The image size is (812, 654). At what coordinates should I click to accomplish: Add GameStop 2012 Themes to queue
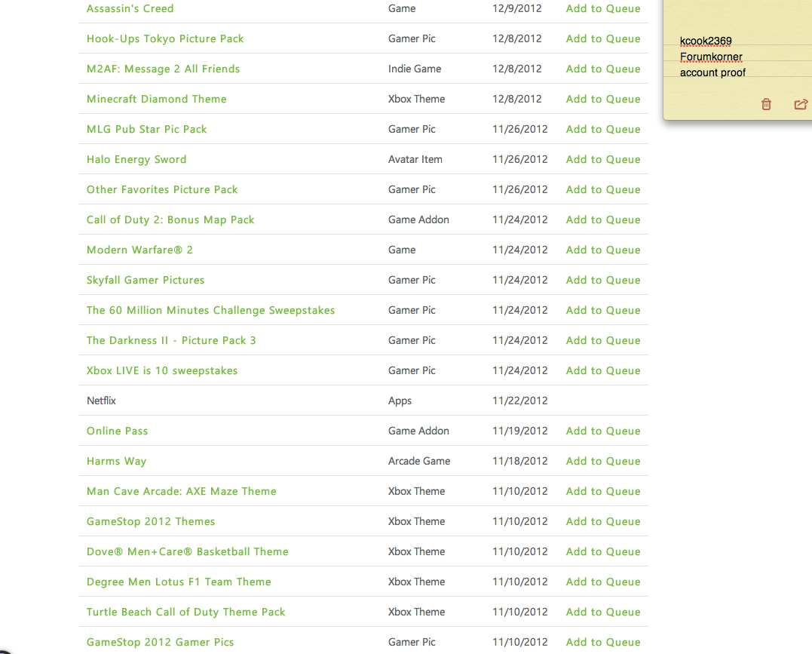603,521
